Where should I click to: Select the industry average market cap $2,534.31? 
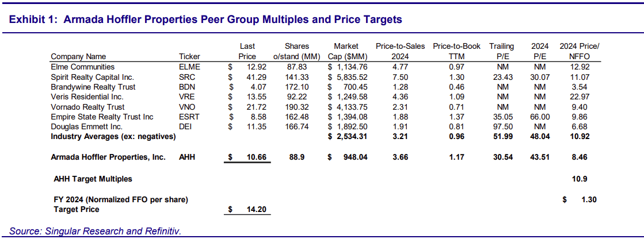point(348,136)
